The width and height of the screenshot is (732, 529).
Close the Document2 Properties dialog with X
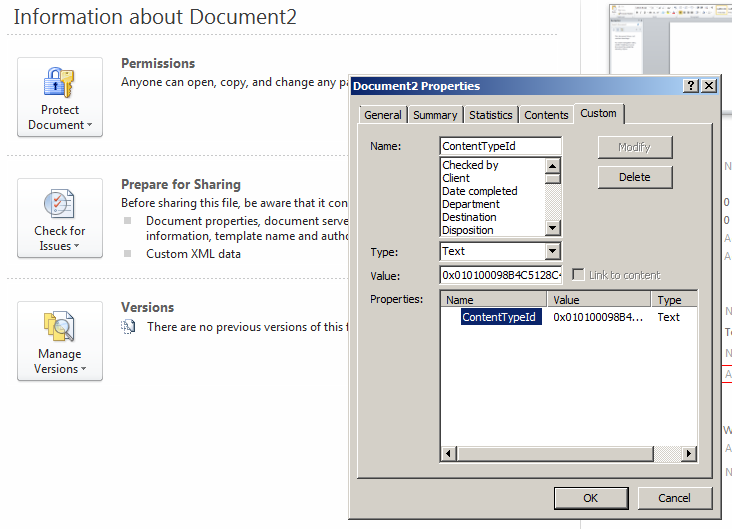pyautogui.click(x=708, y=86)
